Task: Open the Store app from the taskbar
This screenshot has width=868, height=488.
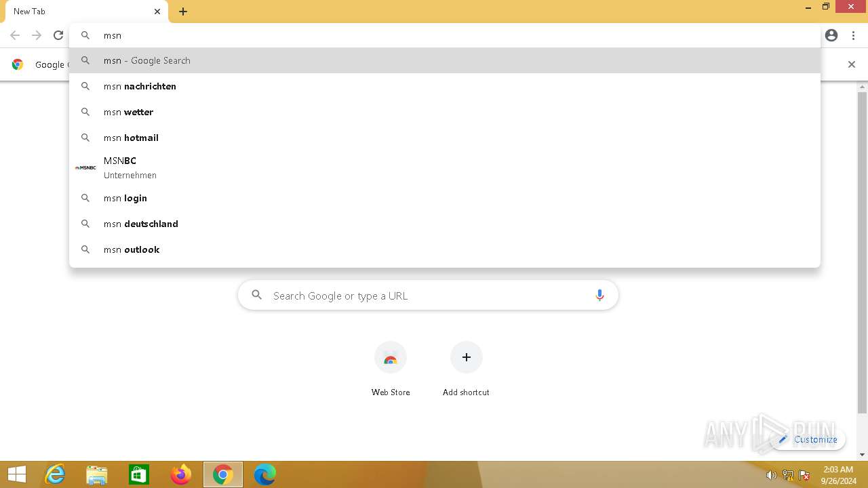Action: click(139, 474)
